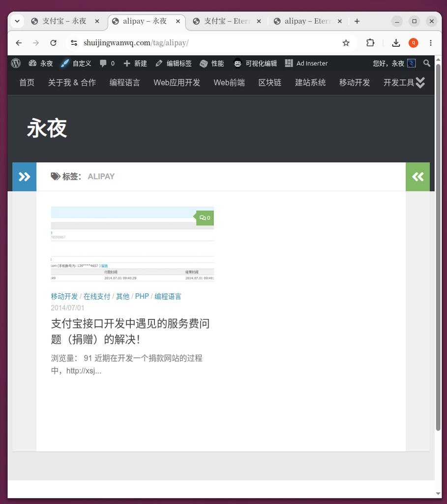Go back in browser history
447x504 pixels.
point(19,43)
